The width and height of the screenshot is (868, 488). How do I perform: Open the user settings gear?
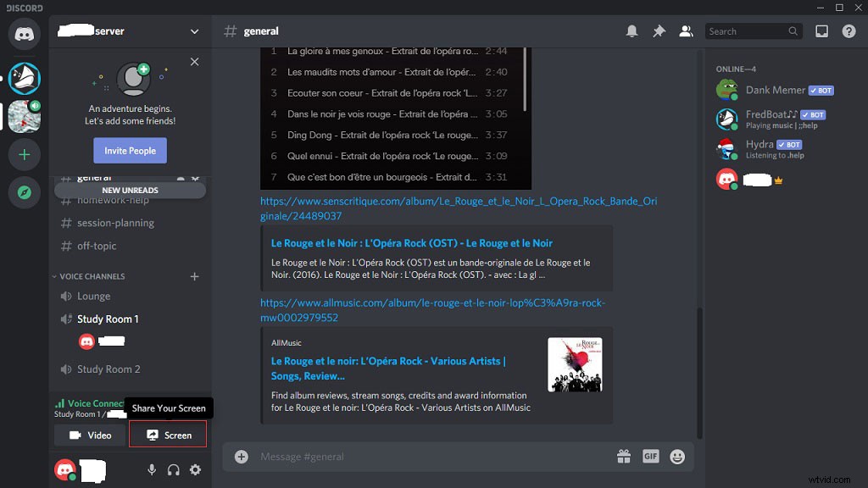[x=195, y=469]
